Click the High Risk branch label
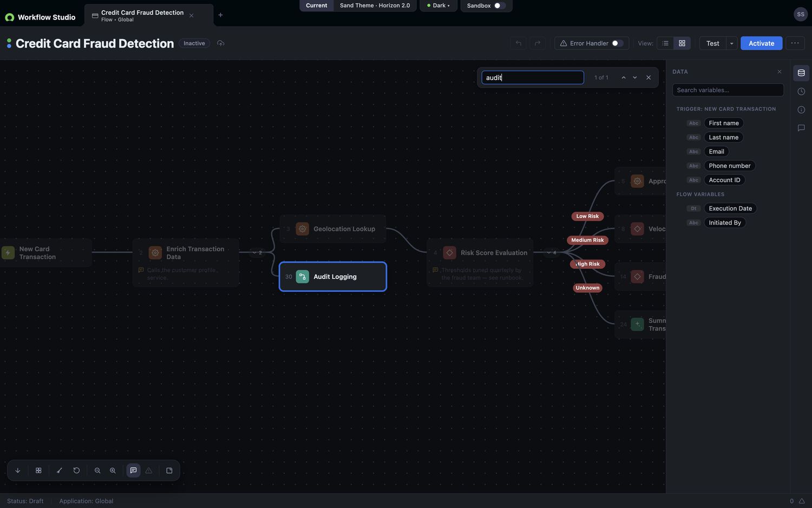Viewport: 812px width, 508px height. (587, 264)
